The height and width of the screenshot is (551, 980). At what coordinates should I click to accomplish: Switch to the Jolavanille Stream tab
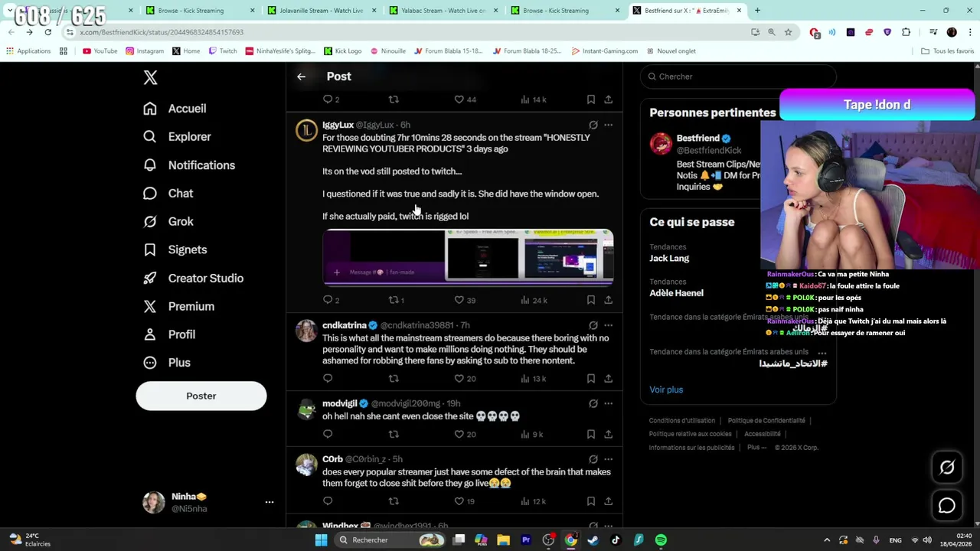[321, 11]
